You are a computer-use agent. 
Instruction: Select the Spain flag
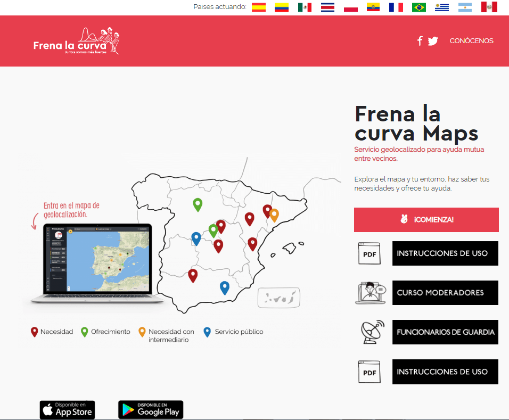(258, 7)
